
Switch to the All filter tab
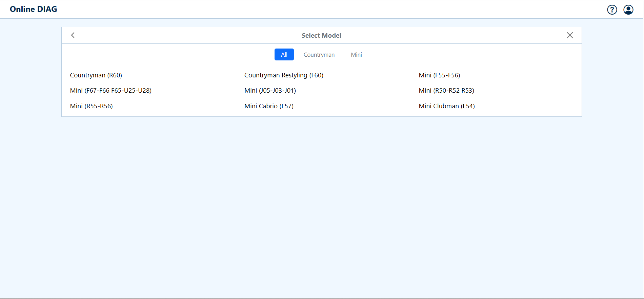[284, 55]
